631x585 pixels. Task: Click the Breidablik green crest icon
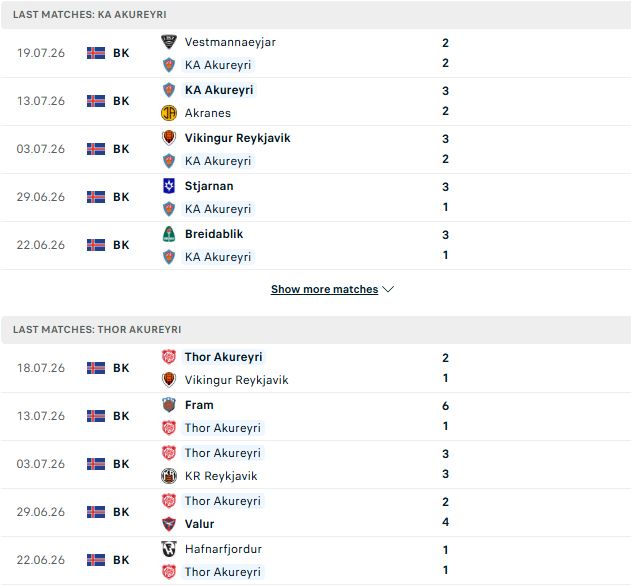click(x=169, y=234)
